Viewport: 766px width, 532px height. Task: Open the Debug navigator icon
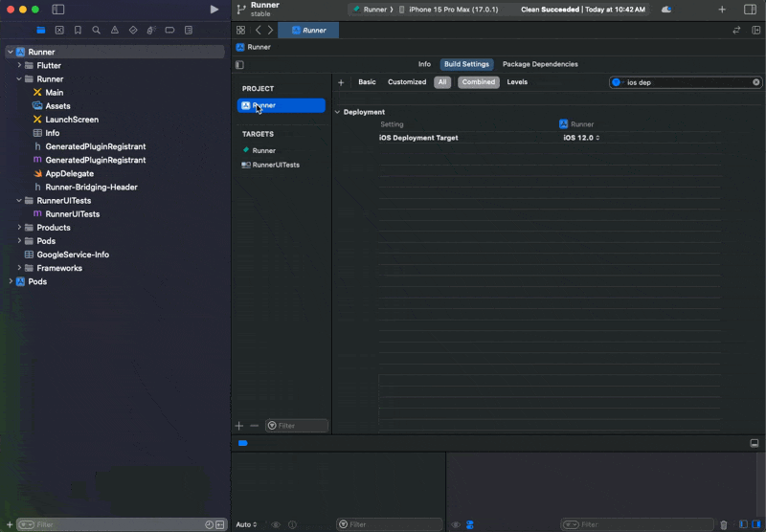click(151, 31)
